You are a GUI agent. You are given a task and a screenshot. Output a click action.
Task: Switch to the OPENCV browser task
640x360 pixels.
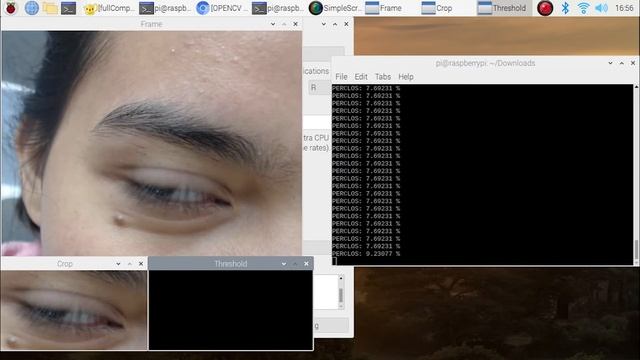coord(221,8)
